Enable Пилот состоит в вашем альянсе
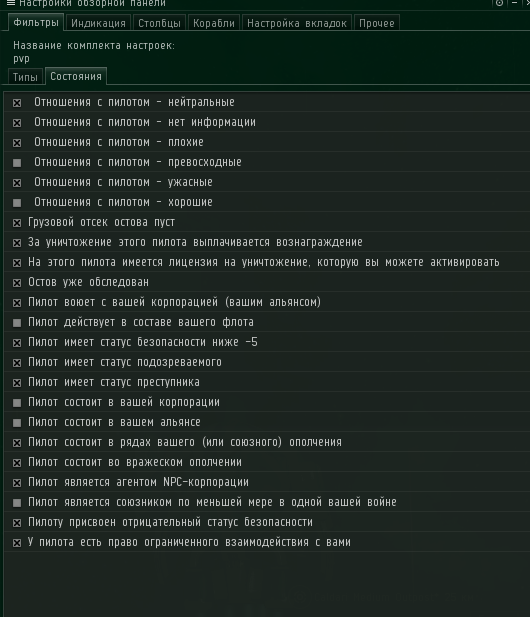Screen dimensions: 530x617 coord(17,423)
